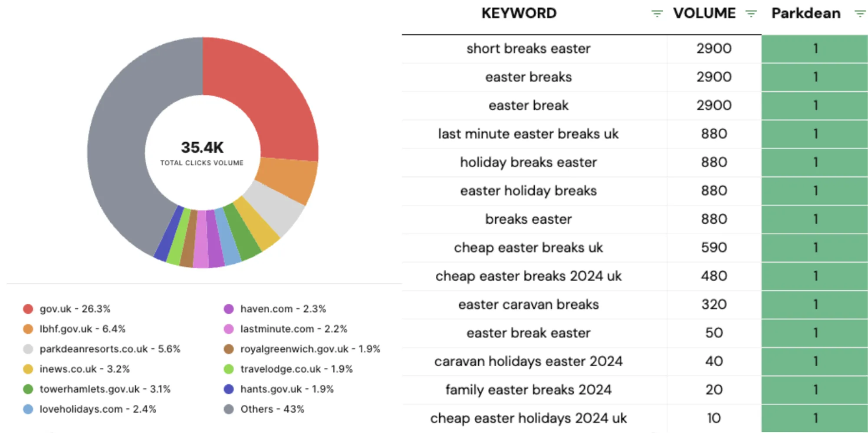Viewport: 868px width, 433px height.
Task: Select the travelodge.co.uk green legend dot
Action: pos(229,369)
